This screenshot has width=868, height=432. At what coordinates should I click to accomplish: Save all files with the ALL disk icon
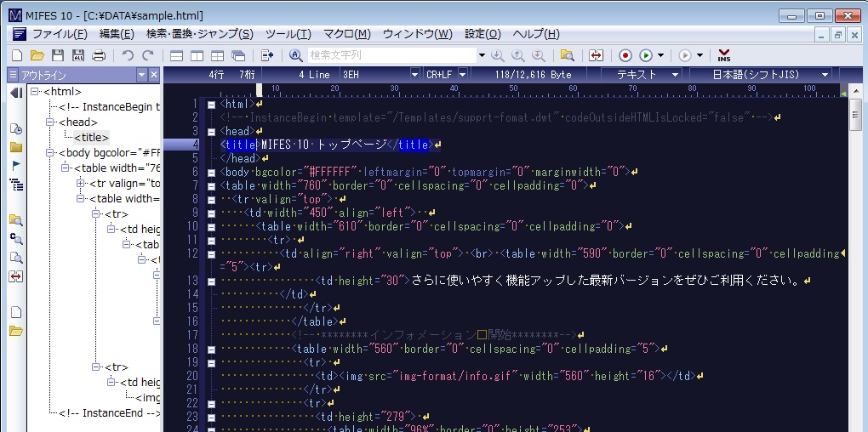[x=78, y=55]
